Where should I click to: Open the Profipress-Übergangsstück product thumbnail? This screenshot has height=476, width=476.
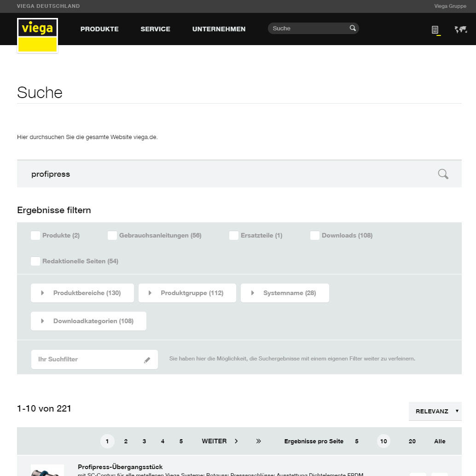point(47,470)
